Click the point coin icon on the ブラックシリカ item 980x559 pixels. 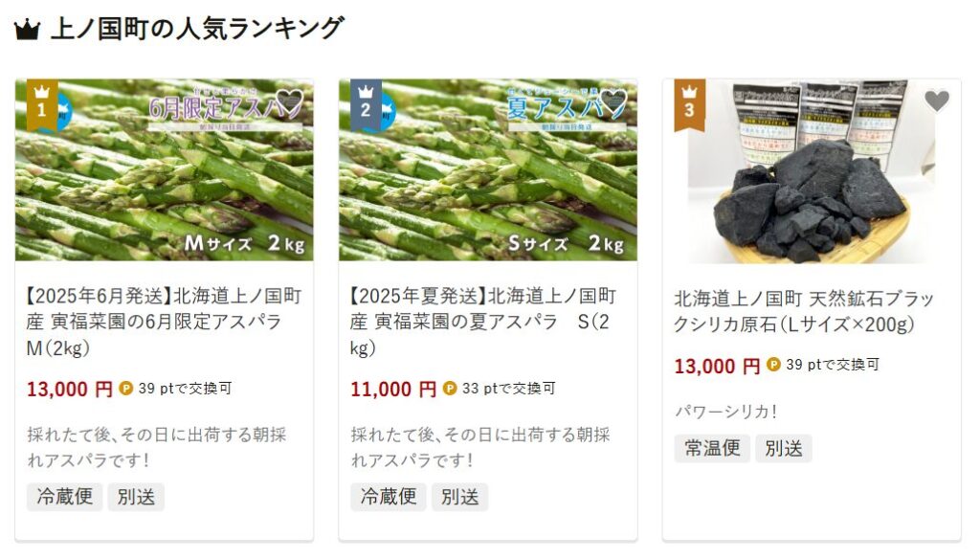click(773, 365)
